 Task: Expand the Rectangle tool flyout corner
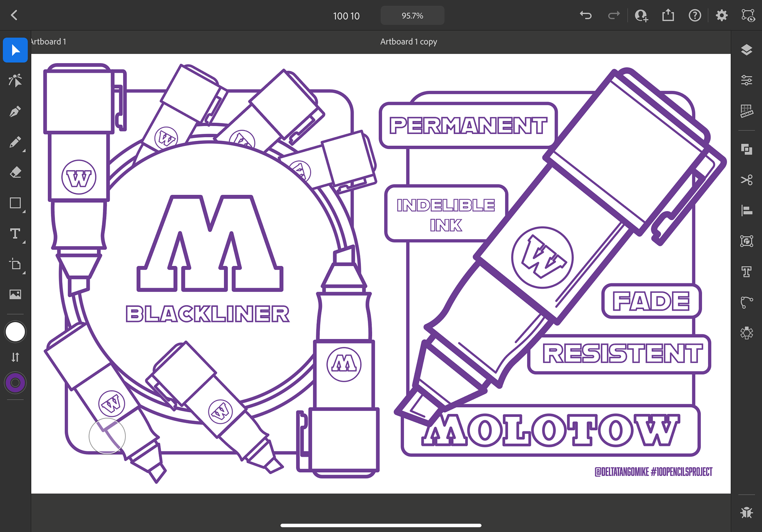point(24,212)
